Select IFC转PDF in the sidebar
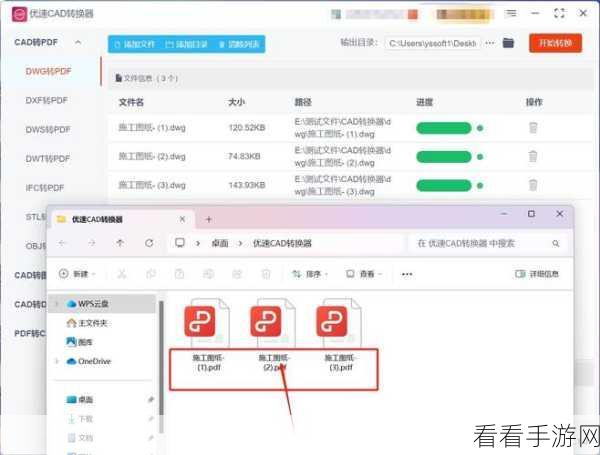Screen dimensions: 600x455 click(x=45, y=188)
